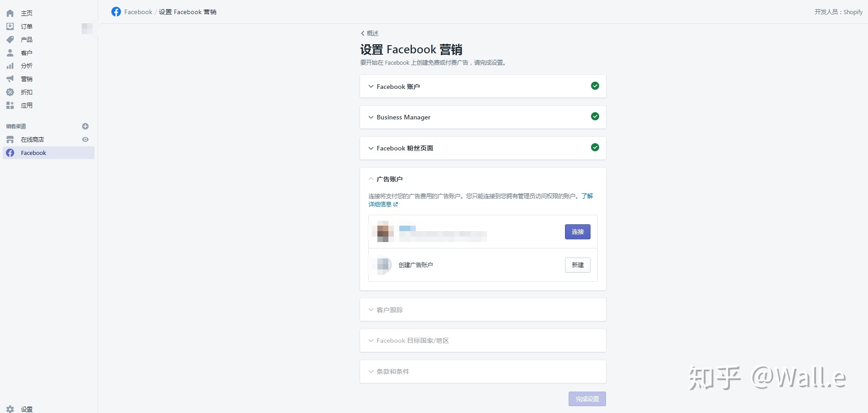Click the 开发人员：Shopify text
Image resolution: width=868 pixels, height=413 pixels.
click(x=838, y=12)
